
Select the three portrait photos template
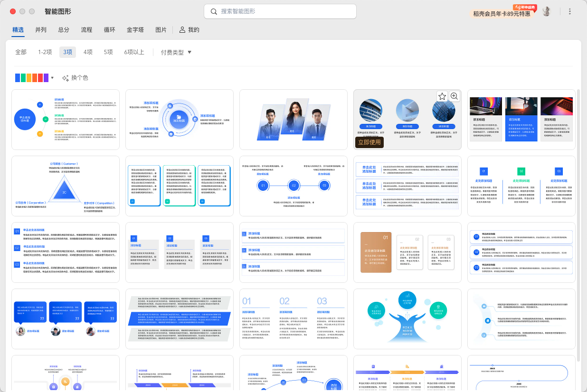(293, 120)
